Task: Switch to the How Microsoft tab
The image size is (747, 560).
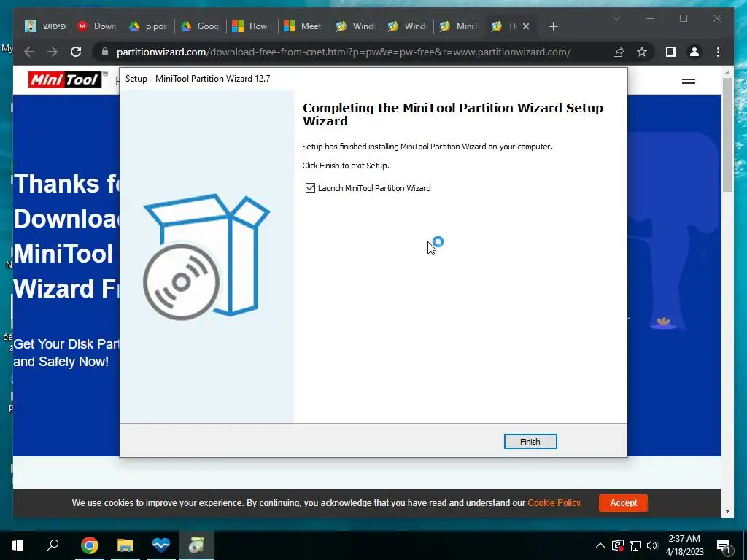Action: 252,26
